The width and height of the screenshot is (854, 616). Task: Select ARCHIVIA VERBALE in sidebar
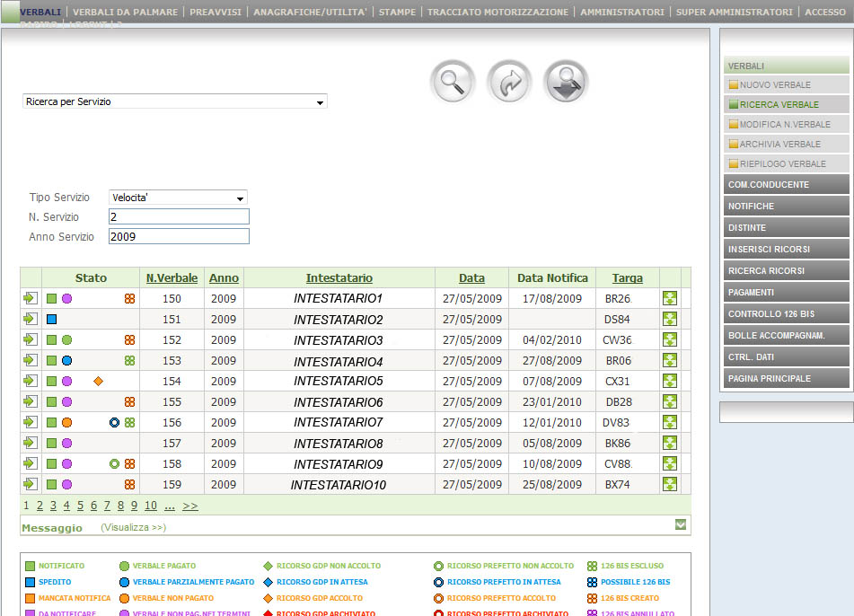[x=787, y=144]
